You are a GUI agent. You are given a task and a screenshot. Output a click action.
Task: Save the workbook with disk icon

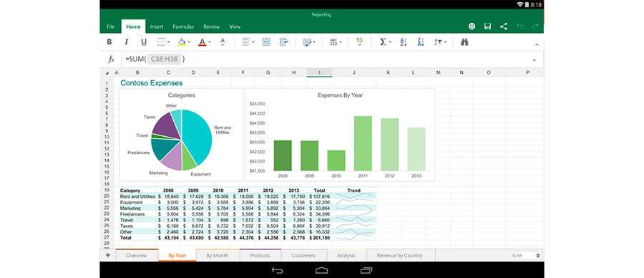[487, 27]
